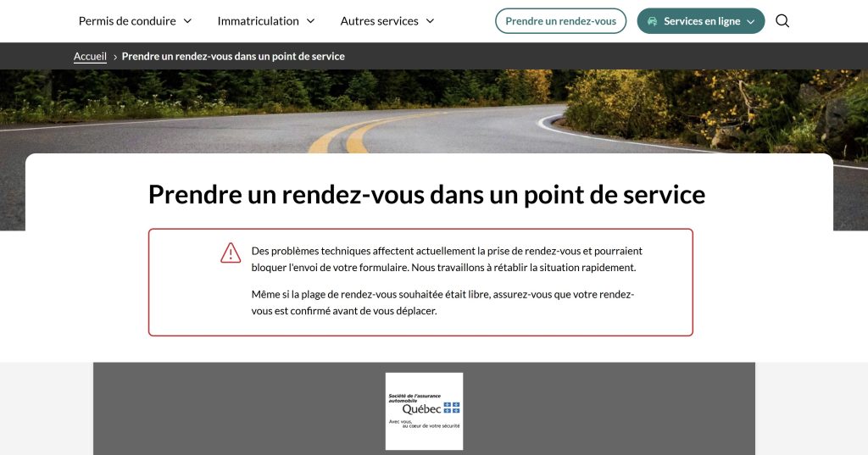Go to Accueil via the breadcrumb link

point(90,57)
